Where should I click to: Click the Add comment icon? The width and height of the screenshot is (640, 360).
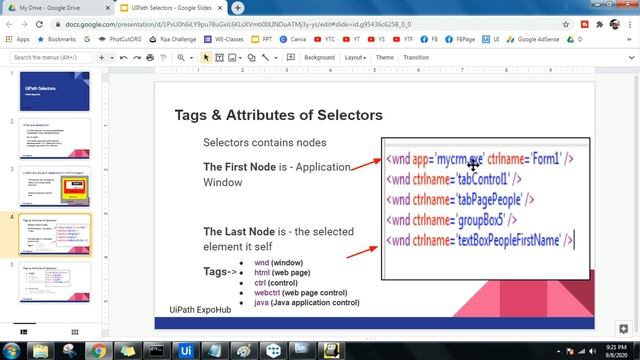[x=291, y=58]
